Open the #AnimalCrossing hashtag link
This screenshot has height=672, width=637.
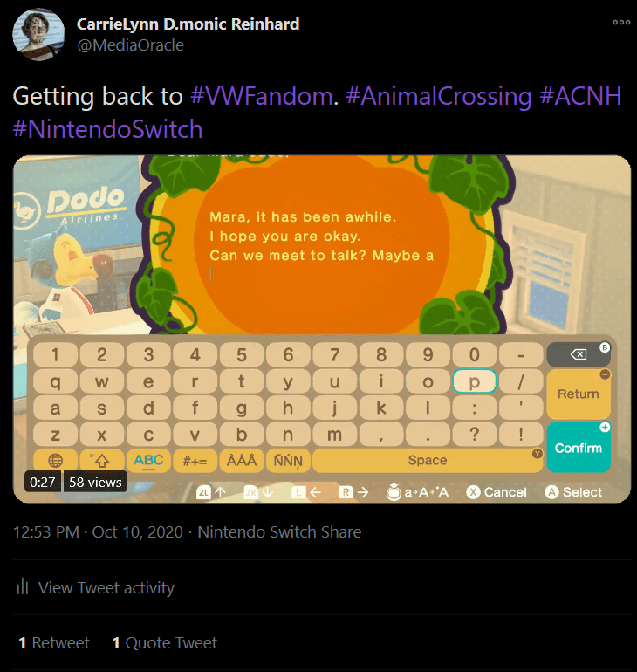click(438, 96)
